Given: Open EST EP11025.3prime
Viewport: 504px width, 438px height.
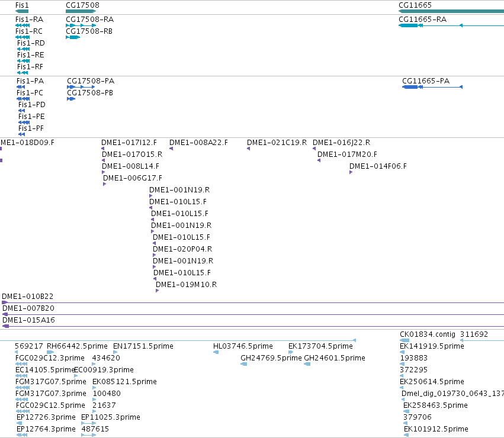Looking at the screenshot, I should tap(89, 424).
